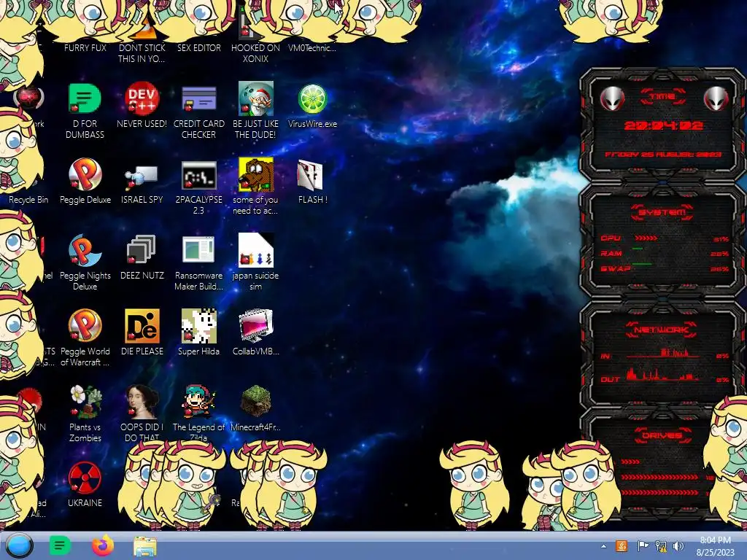Screen dimensions: 747x560
Task: Select the VirusWire.exe lime icon
Action: coord(312,98)
